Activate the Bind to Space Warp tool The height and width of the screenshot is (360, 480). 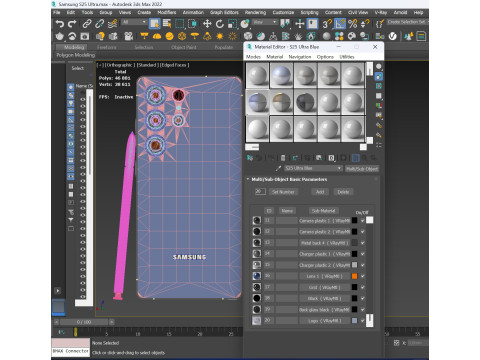[x=113, y=24]
